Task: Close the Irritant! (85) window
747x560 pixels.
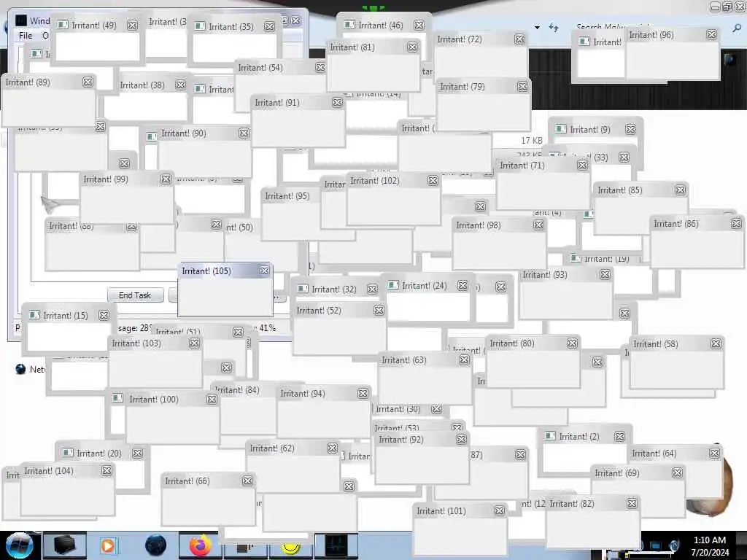Action: [x=681, y=190]
